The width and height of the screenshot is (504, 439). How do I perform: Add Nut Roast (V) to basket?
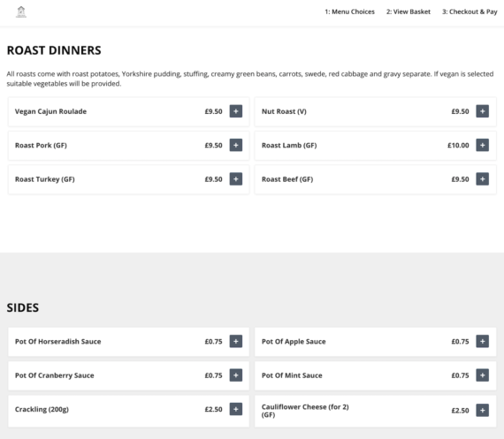(x=482, y=111)
